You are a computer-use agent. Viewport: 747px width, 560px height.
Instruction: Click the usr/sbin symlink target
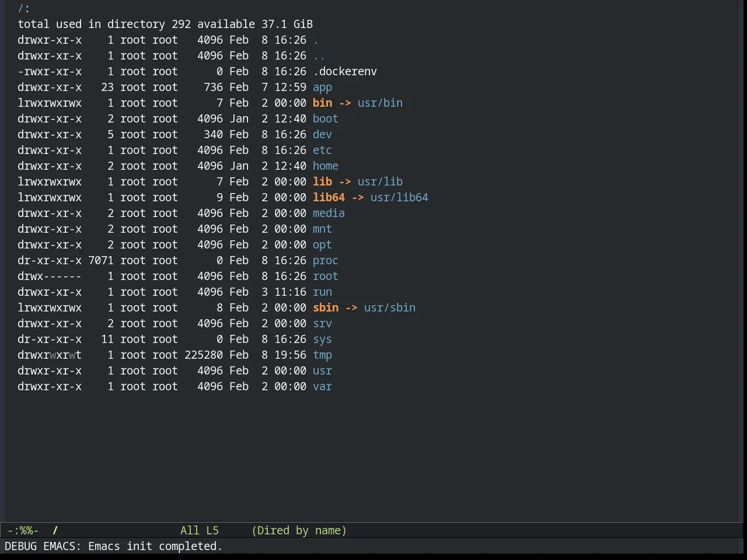pyautogui.click(x=390, y=308)
